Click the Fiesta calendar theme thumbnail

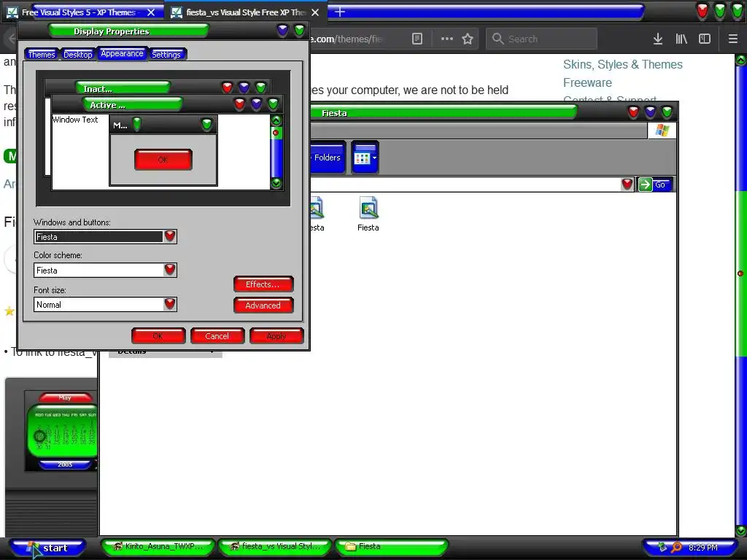(61, 430)
